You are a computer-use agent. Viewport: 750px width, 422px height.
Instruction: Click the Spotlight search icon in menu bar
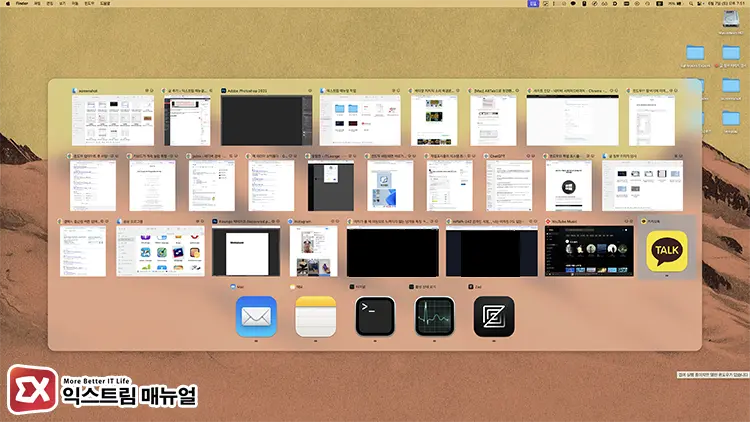point(691,3)
